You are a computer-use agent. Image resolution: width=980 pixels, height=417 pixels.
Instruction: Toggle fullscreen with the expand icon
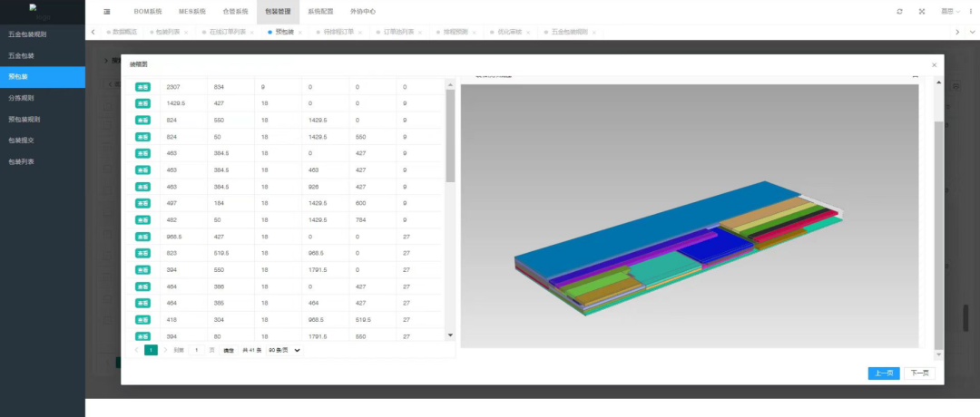tap(922, 12)
